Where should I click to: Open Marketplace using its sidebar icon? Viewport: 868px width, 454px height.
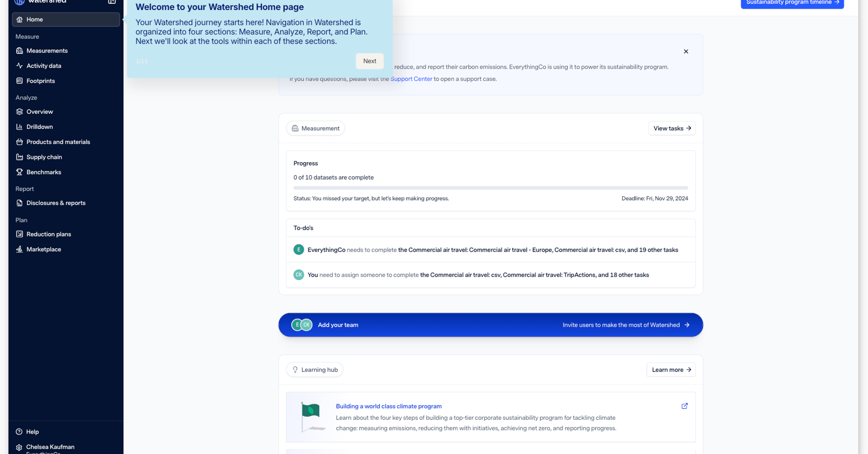[x=19, y=249]
